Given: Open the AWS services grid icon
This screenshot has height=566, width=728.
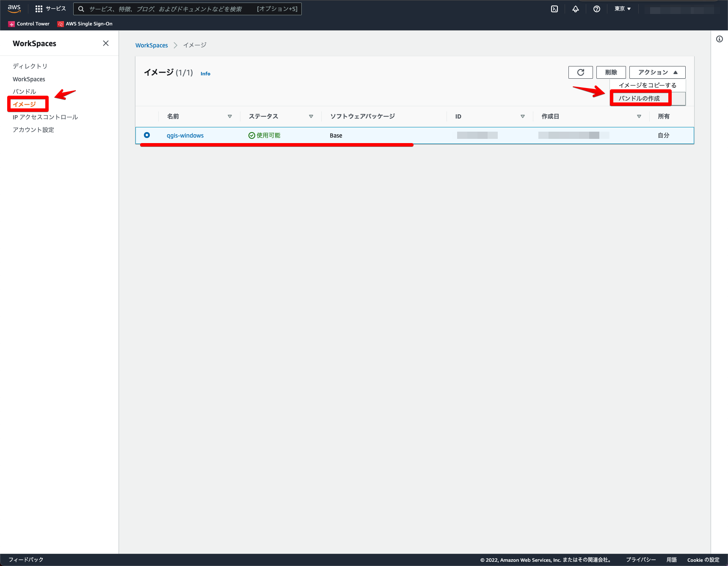Looking at the screenshot, I should [39, 8].
